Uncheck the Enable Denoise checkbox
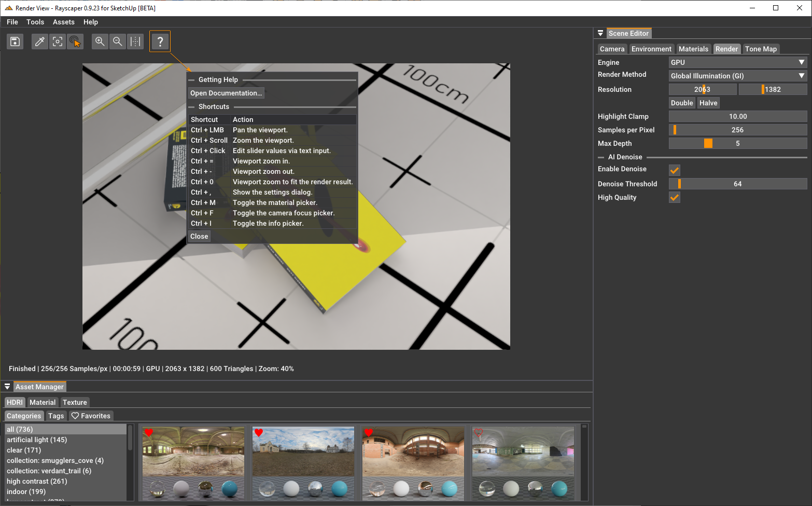 click(675, 170)
